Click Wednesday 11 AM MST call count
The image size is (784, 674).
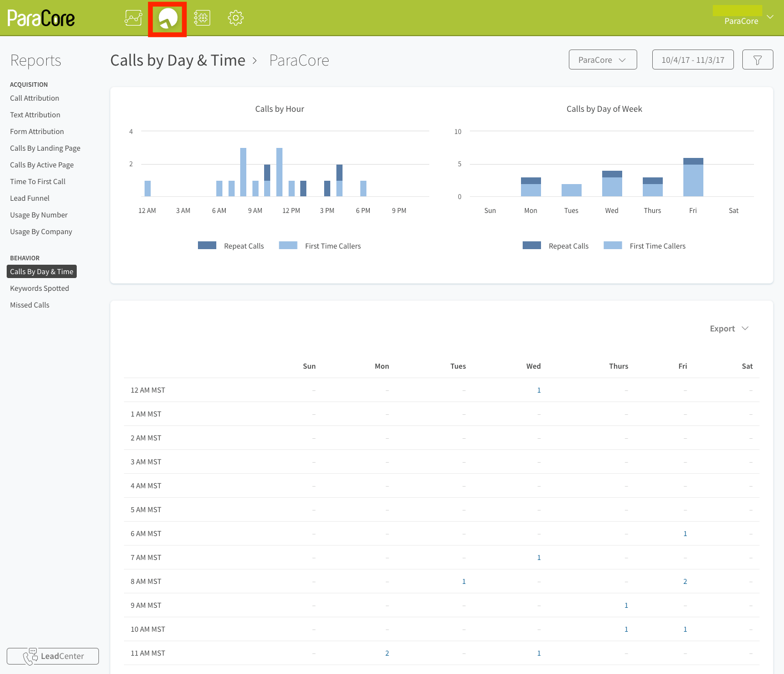point(539,653)
